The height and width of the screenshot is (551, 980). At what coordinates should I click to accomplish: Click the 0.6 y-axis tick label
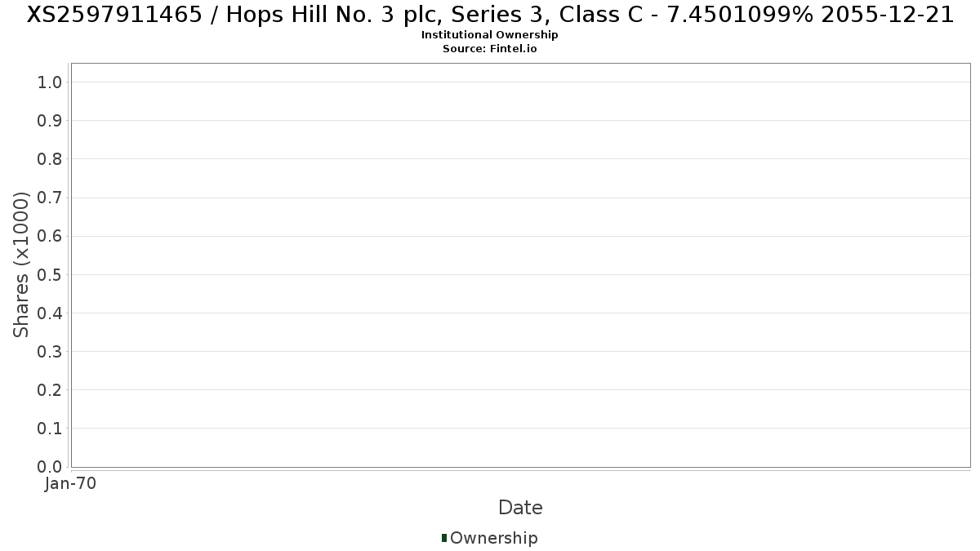pos(50,236)
